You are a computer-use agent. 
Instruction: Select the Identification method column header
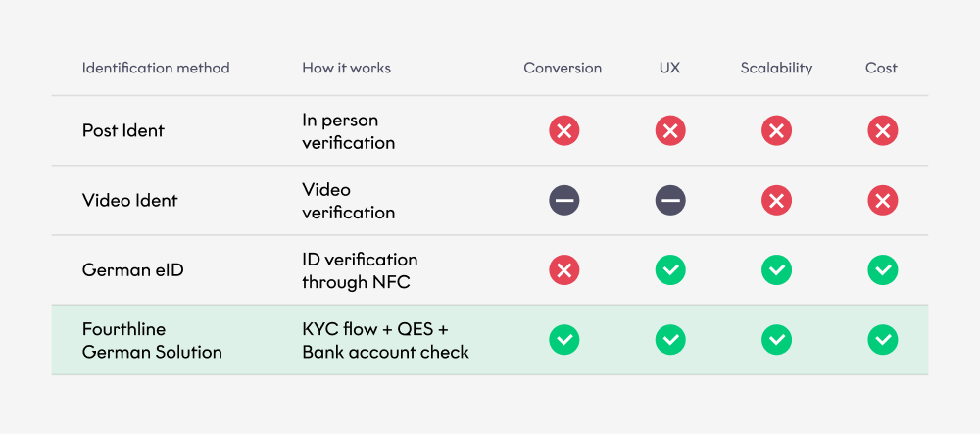click(x=156, y=68)
